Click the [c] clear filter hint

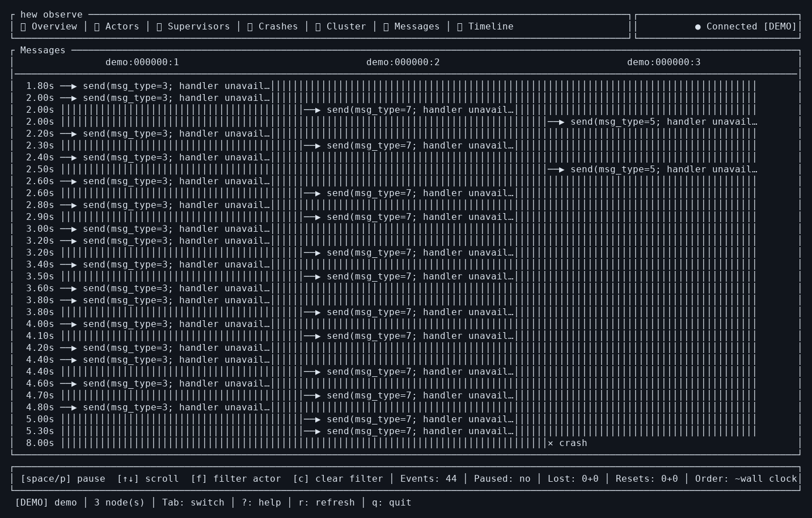tap(338, 479)
